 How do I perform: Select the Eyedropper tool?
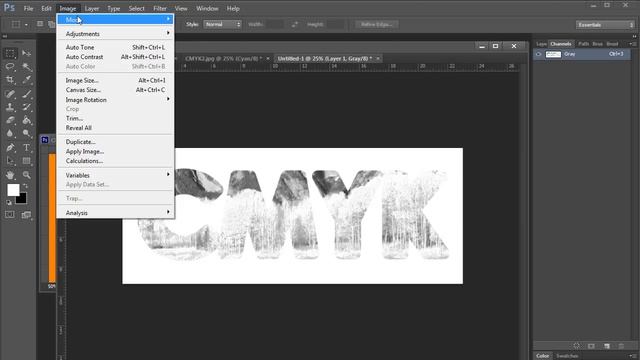point(27,80)
